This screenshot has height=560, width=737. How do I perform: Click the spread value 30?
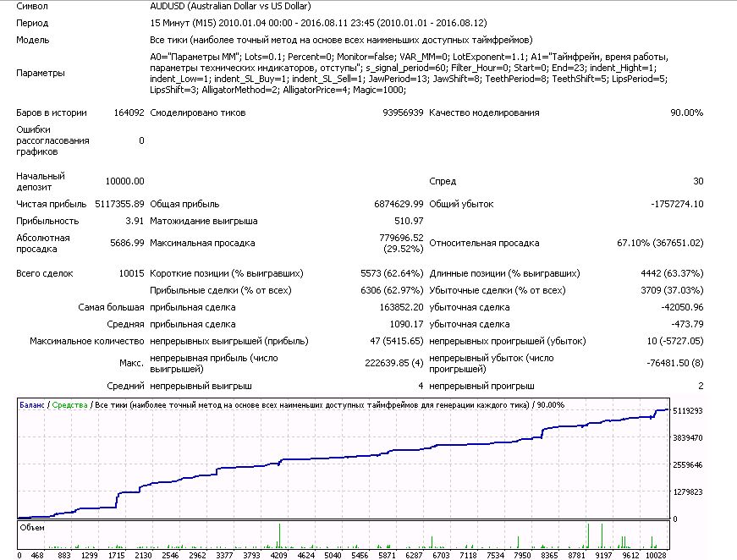[698, 181]
